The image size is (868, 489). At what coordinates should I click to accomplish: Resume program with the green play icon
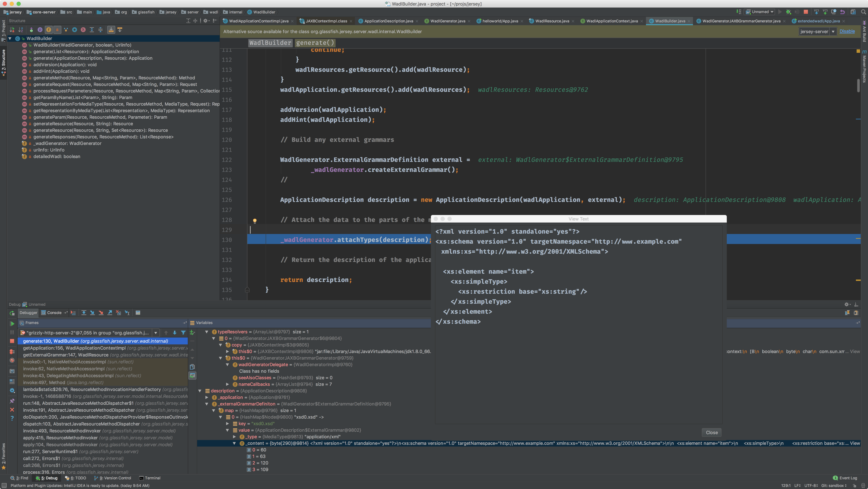(12, 324)
